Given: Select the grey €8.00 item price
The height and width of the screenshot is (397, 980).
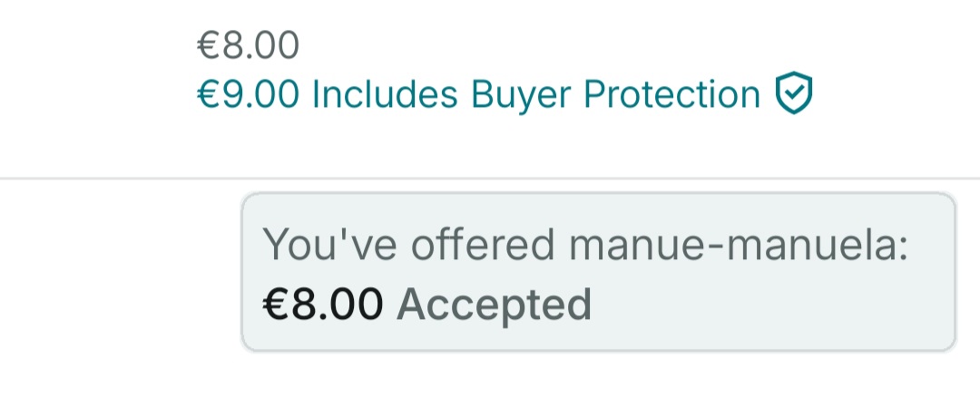Looking at the screenshot, I should pyautogui.click(x=248, y=46).
